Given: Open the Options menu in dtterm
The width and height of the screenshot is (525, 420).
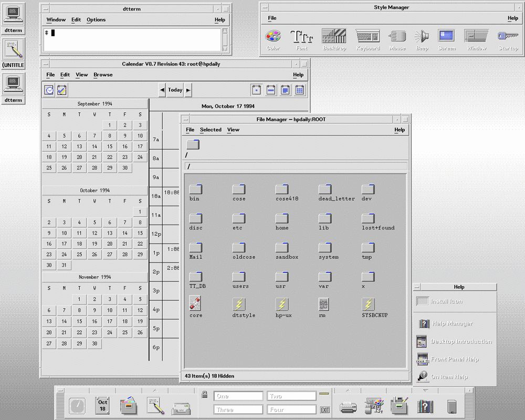Looking at the screenshot, I should coord(96,20).
